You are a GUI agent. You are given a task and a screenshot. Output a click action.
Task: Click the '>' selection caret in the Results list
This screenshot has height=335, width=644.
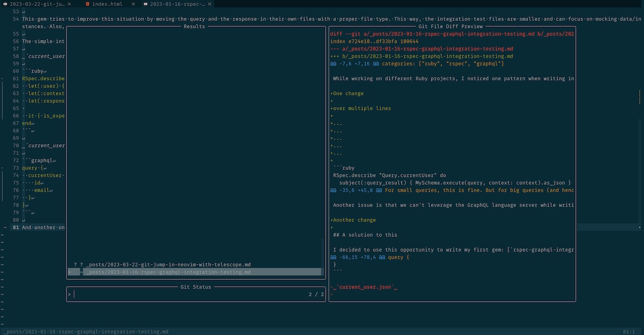[x=69, y=272]
